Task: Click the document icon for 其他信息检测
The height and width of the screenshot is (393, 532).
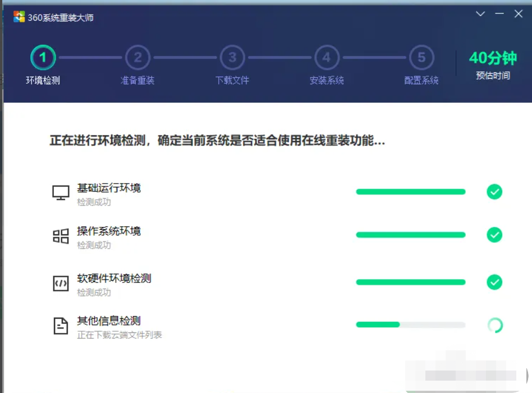Action: pos(61,326)
